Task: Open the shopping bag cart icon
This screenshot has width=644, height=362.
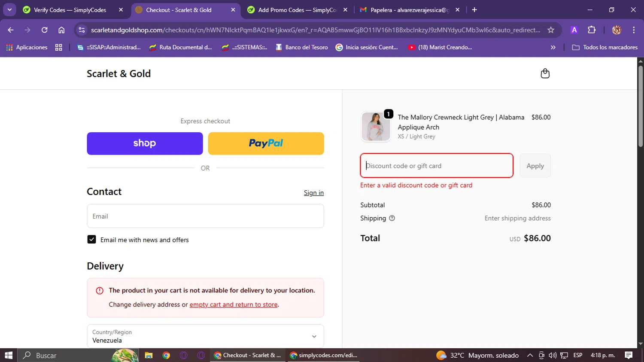Action: tap(545, 73)
